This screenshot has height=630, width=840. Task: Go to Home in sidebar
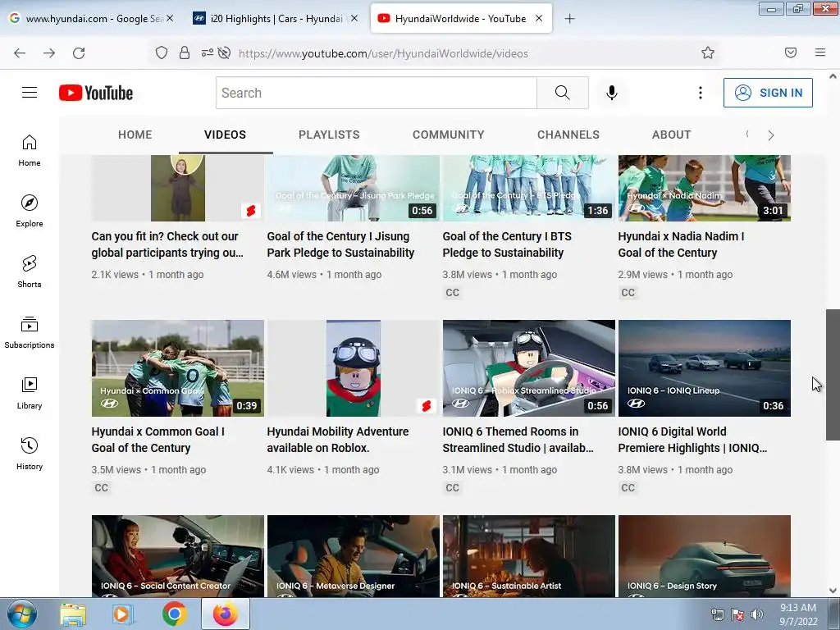click(30, 151)
